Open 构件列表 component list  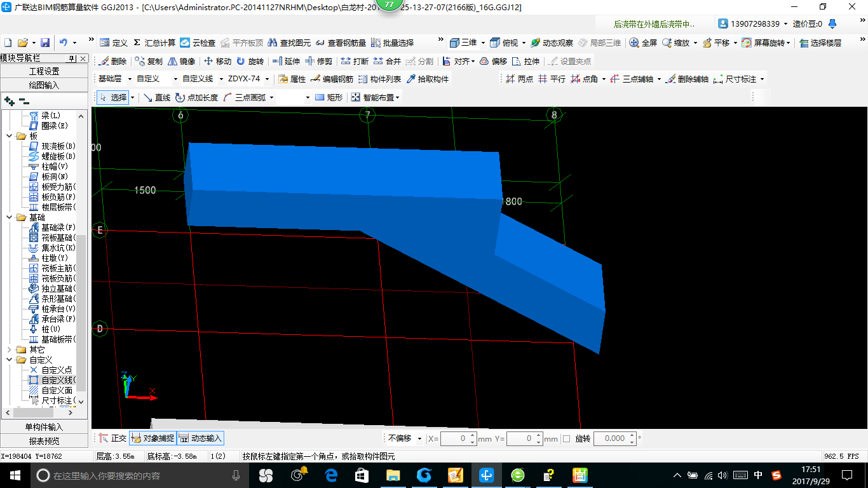pyautogui.click(x=379, y=79)
